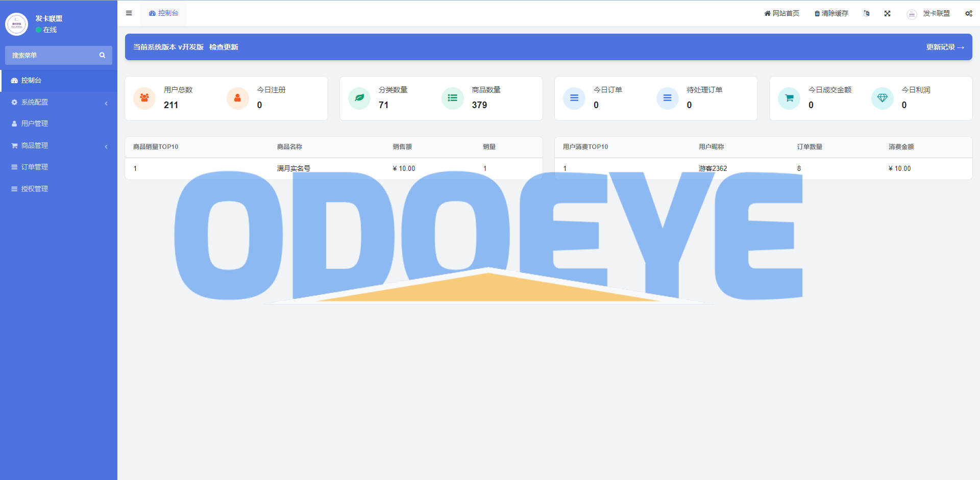Open 授权管理 in the sidebar
This screenshot has width=980, height=480.
click(x=59, y=189)
